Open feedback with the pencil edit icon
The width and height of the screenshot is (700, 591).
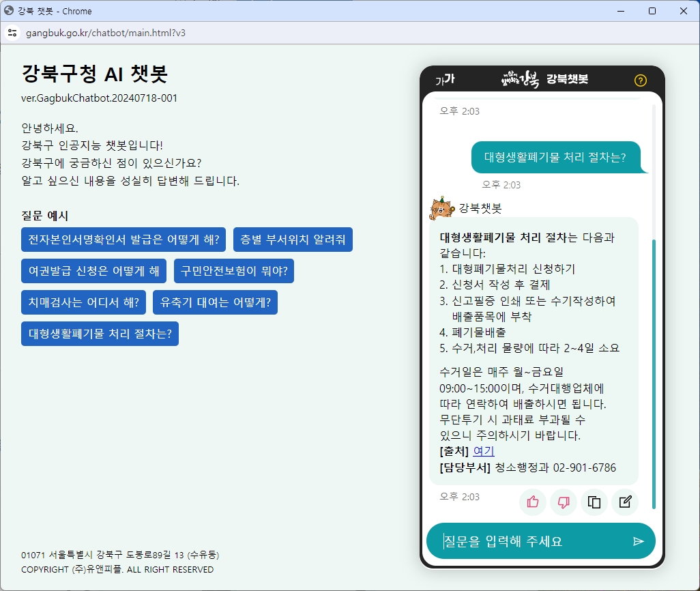pos(625,502)
